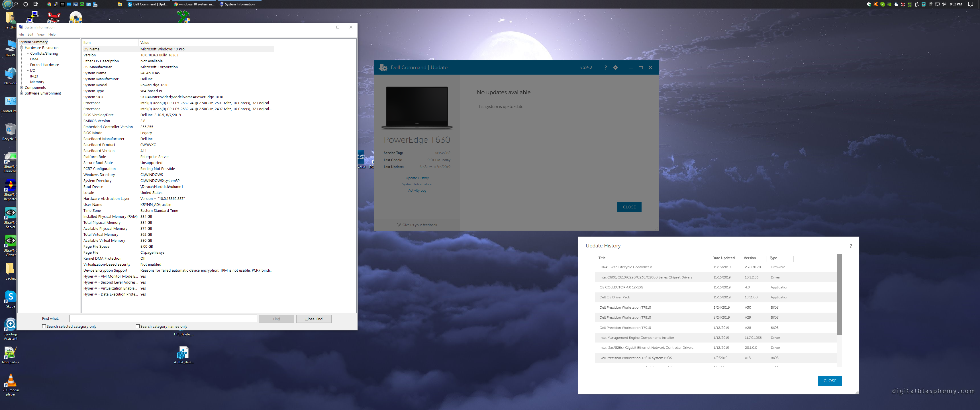Screen dimensions: 980x410
Task: Click the Give us your feedback icon
Action: (398, 225)
